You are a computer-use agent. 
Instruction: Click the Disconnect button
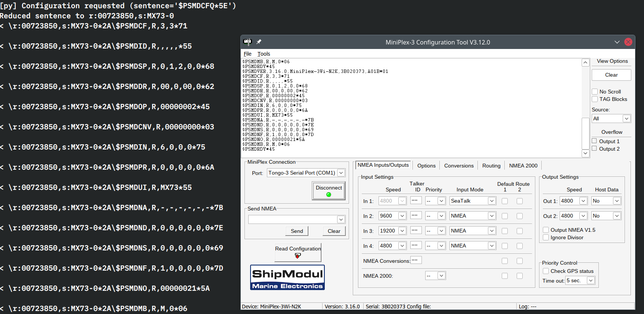(x=329, y=191)
